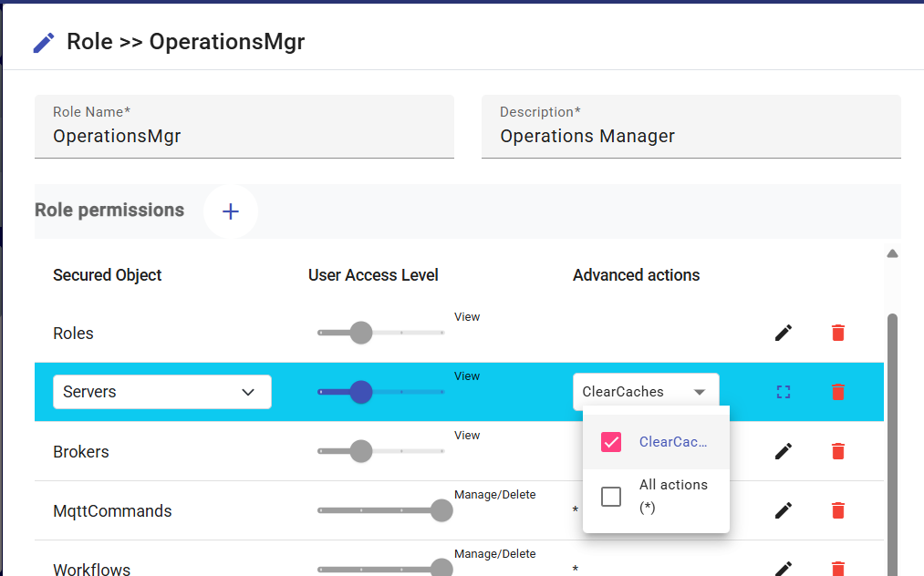Uncheck the ClearCaches checkbox
Screen dimensions: 924x576
611,442
